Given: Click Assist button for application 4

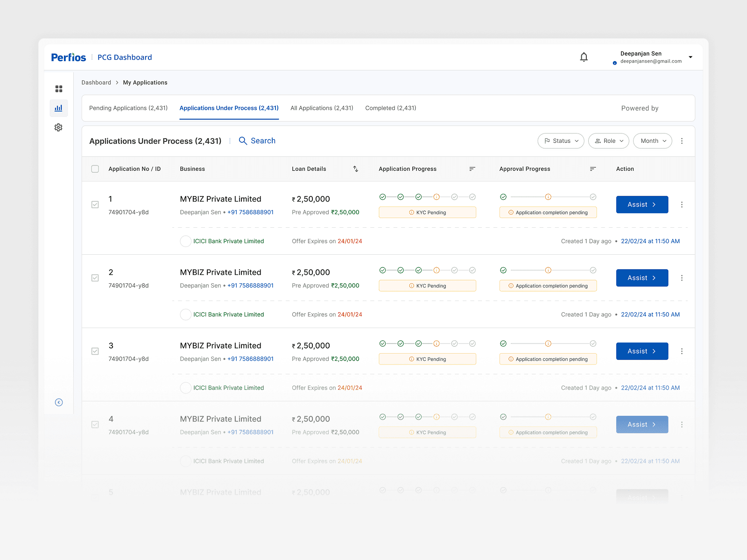Looking at the screenshot, I should point(642,425).
